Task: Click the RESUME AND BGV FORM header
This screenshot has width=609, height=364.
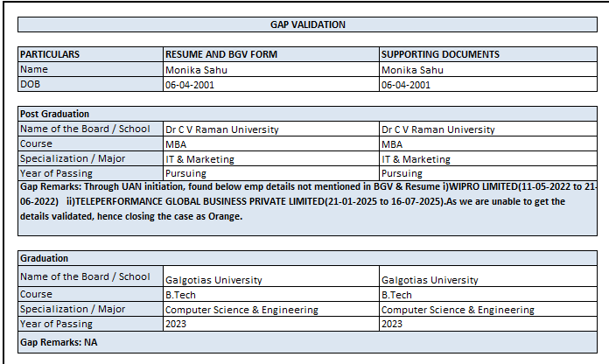Action: 221,54
